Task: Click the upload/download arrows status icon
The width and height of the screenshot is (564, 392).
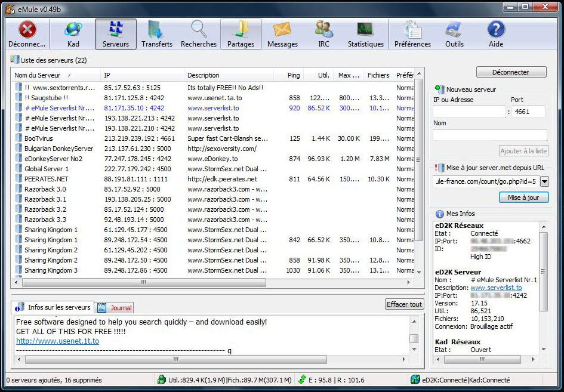Action: [302, 379]
